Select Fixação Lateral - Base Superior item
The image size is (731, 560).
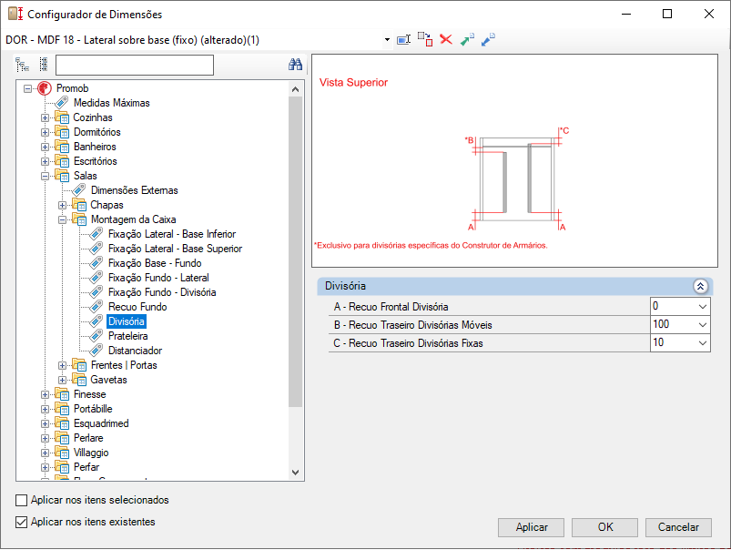(x=176, y=249)
